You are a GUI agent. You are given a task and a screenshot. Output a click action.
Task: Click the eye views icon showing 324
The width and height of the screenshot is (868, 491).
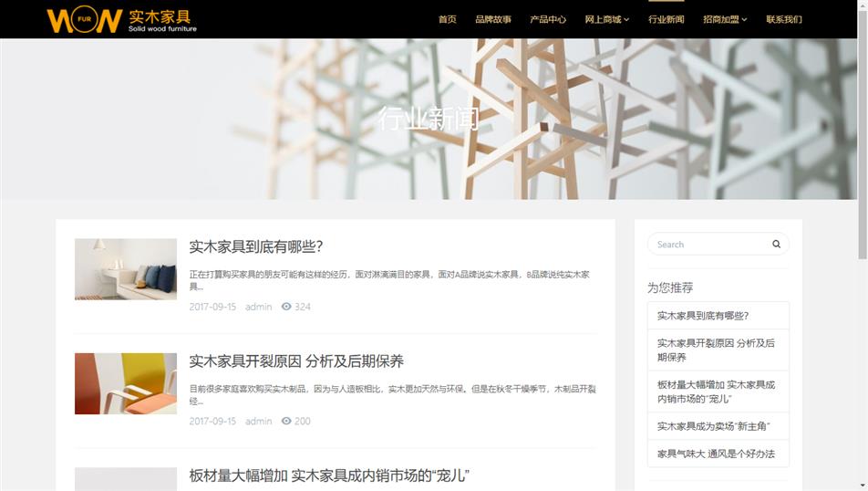tap(286, 307)
